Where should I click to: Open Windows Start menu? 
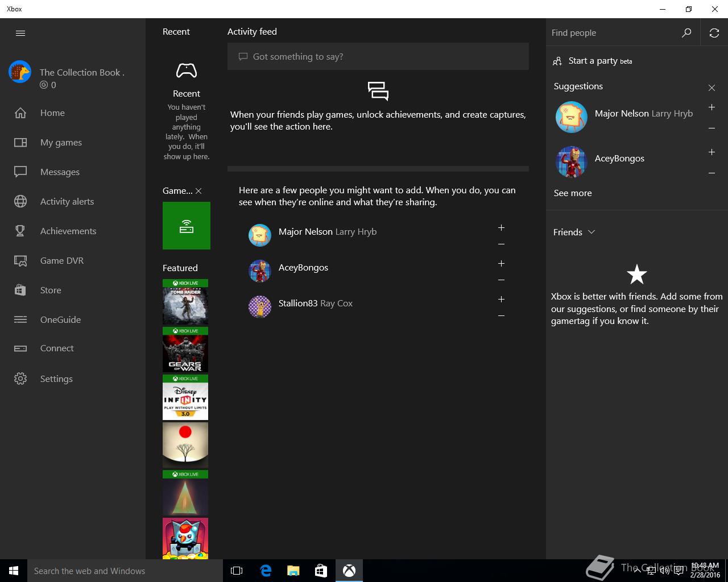pyautogui.click(x=14, y=571)
